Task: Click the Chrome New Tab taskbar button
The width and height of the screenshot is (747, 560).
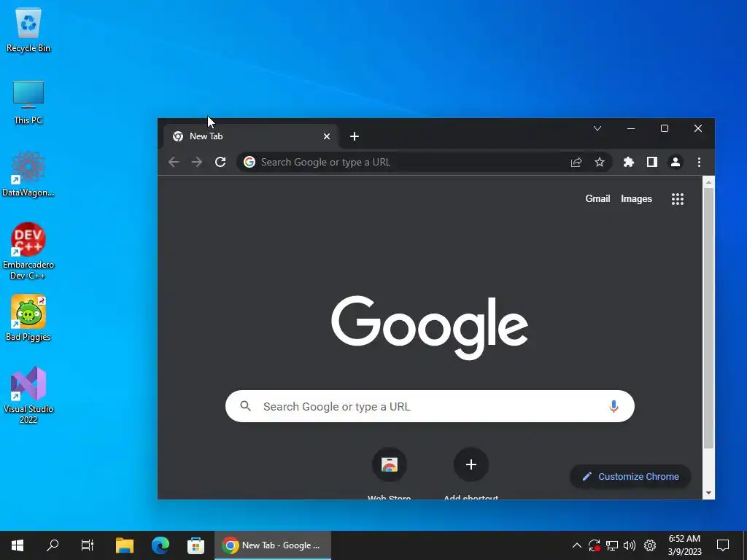Action: tap(273, 545)
